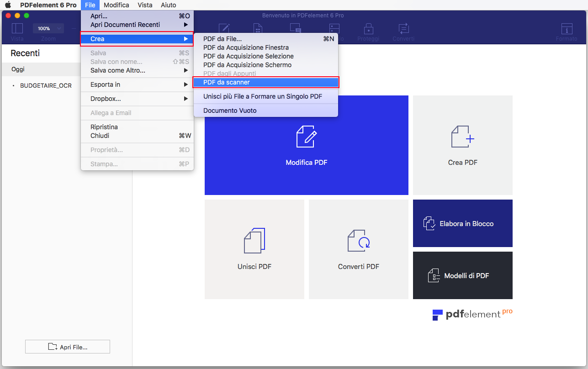Close the File menu in menu bar
Viewport: 588px width, 369px height.
(x=90, y=5)
